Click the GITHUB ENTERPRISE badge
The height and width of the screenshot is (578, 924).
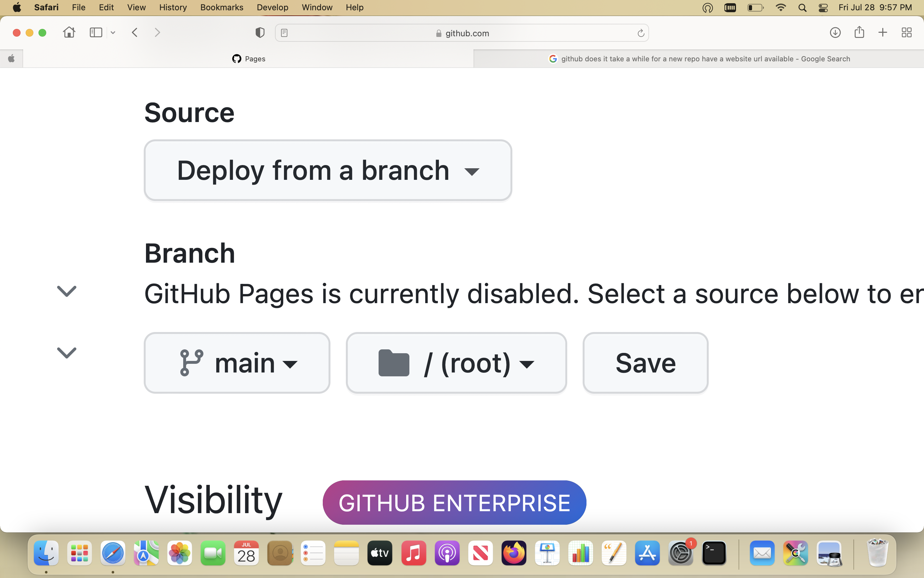click(x=454, y=502)
